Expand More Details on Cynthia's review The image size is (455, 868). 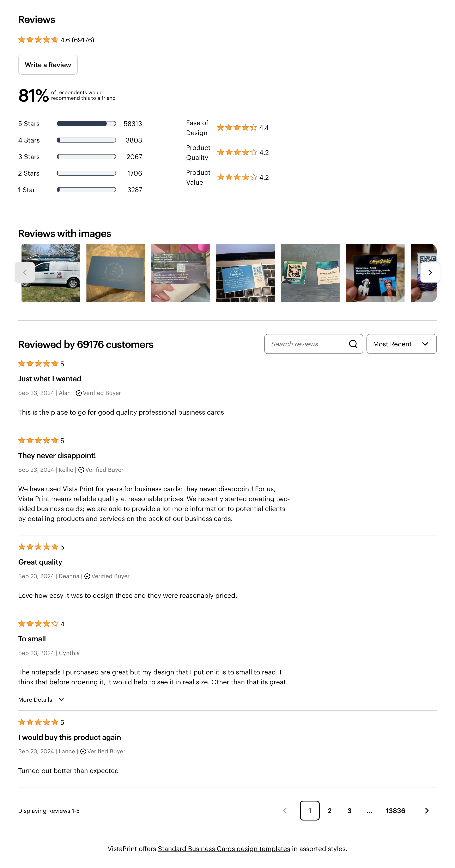41,699
